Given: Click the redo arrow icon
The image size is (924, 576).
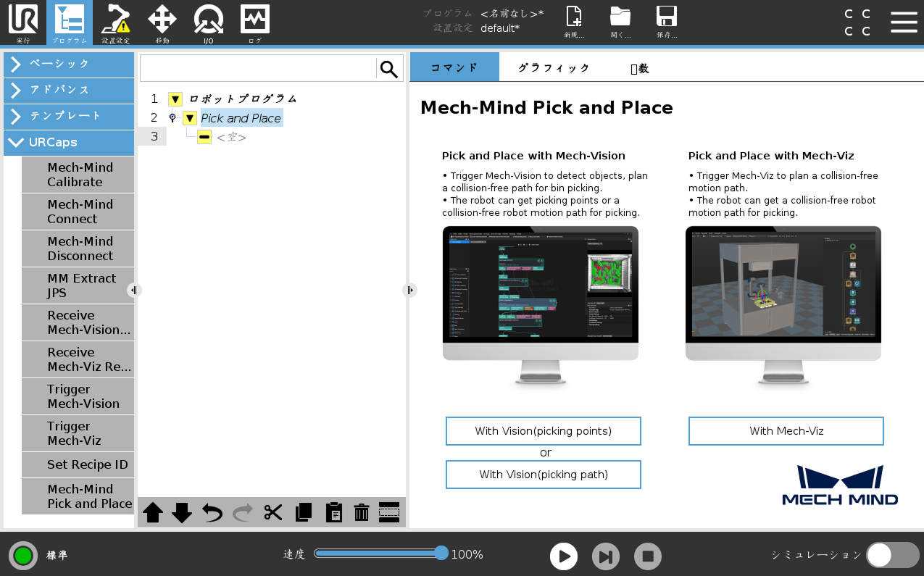Looking at the screenshot, I should (x=243, y=513).
